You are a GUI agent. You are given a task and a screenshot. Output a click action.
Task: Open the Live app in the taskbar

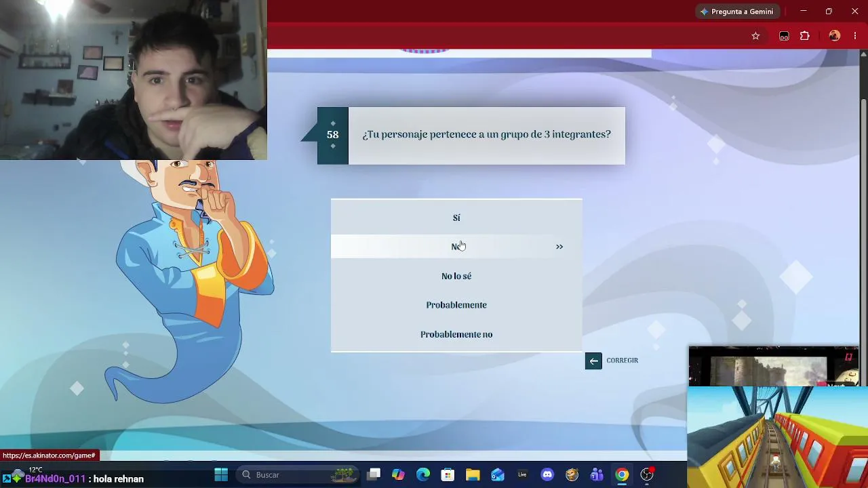(x=522, y=474)
